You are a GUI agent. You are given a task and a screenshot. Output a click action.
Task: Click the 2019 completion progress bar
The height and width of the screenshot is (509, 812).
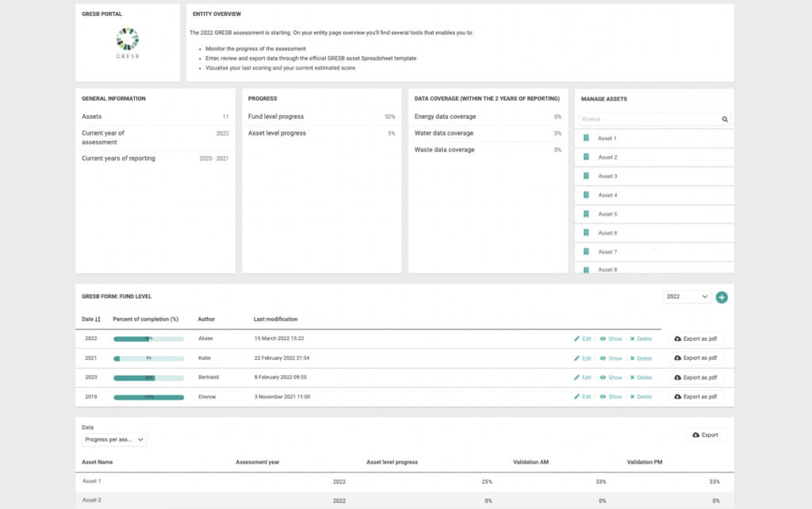tap(148, 396)
